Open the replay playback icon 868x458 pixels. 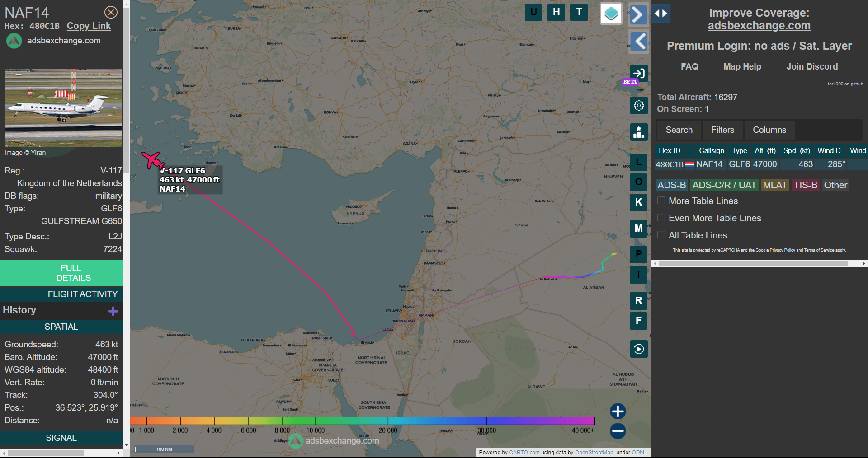(639, 349)
